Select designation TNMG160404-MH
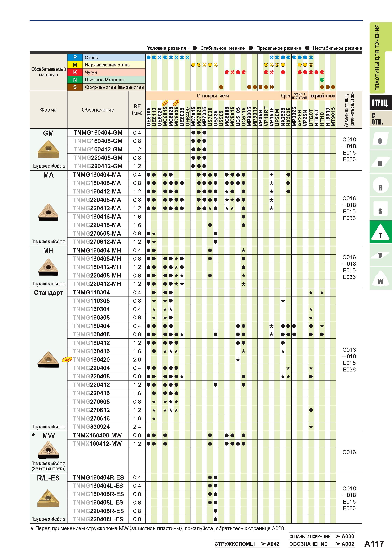The image size is (392, 555). click(x=97, y=250)
